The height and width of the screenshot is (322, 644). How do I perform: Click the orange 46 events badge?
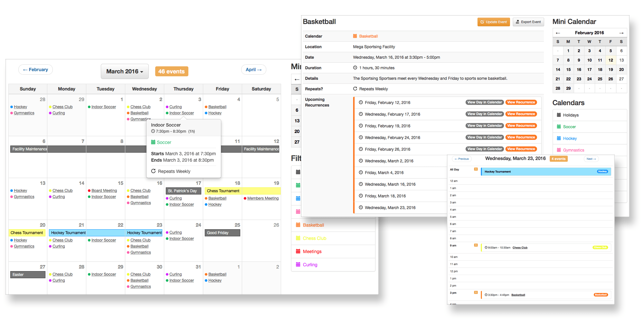172,71
